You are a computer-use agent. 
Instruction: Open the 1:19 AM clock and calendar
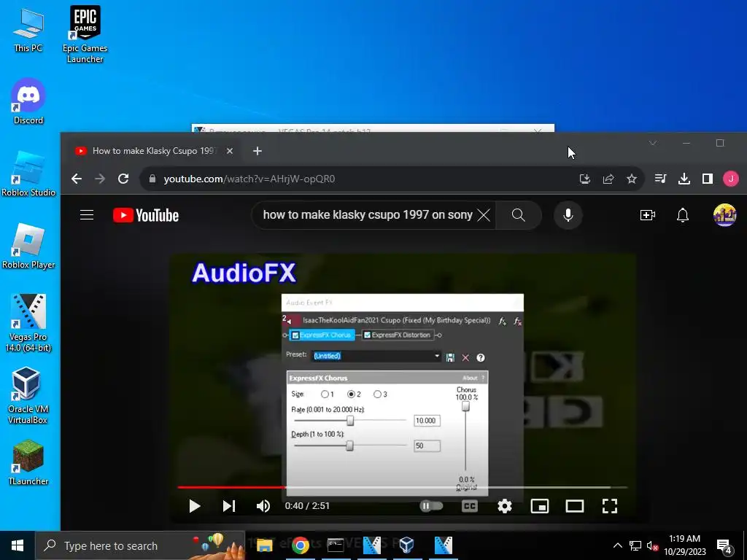pos(685,545)
